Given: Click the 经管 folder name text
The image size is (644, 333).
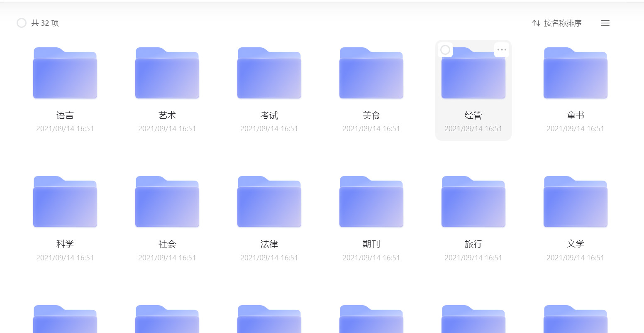Looking at the screenshot, I should pyautogui.click(x=473, y=115).
